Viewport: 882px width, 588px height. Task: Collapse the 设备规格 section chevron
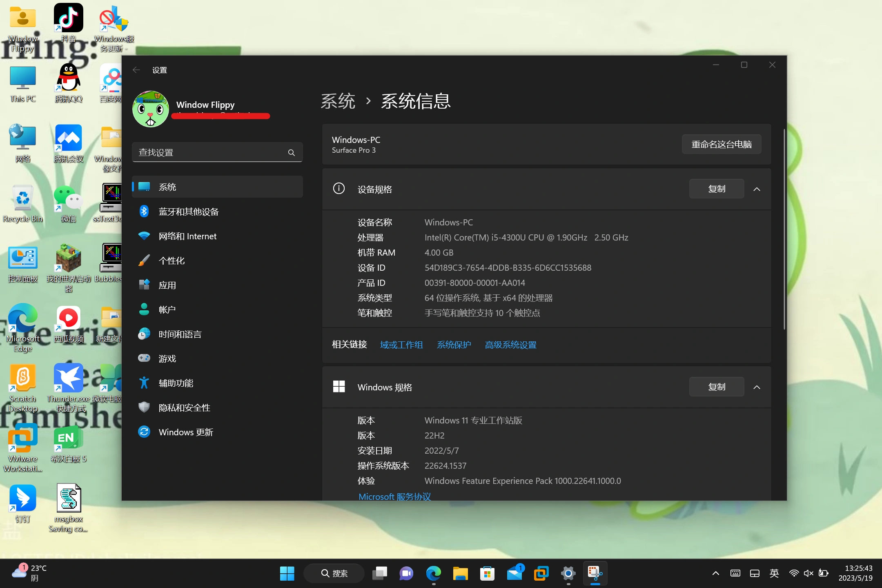[x=757, y=189]
